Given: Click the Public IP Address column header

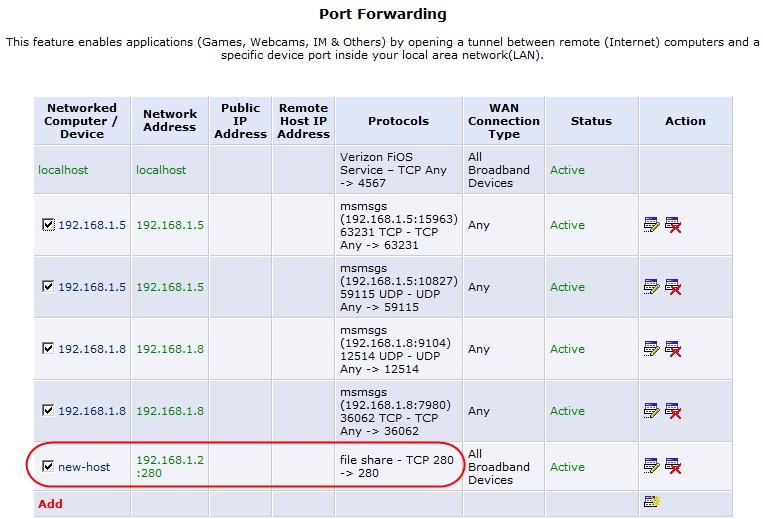Looking at the screenshot, I should [240, 121].
